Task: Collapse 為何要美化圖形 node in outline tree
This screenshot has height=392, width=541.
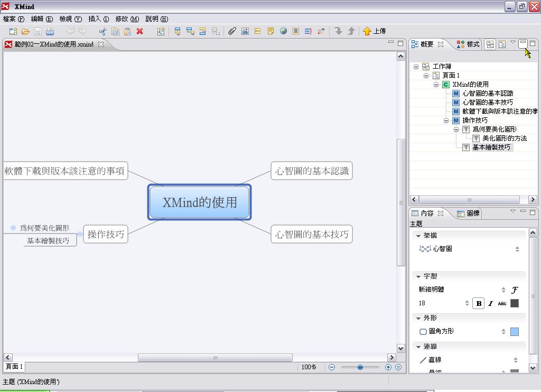Action: tap(456, 129)
